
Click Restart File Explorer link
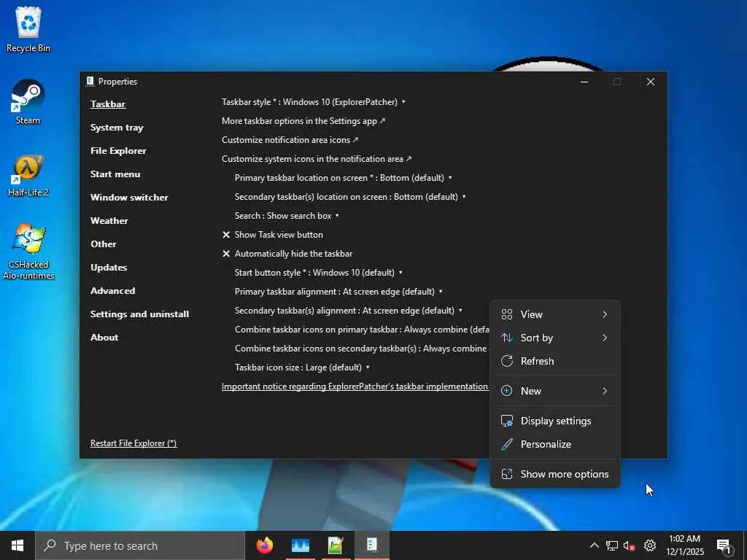[x=133, y=443]
